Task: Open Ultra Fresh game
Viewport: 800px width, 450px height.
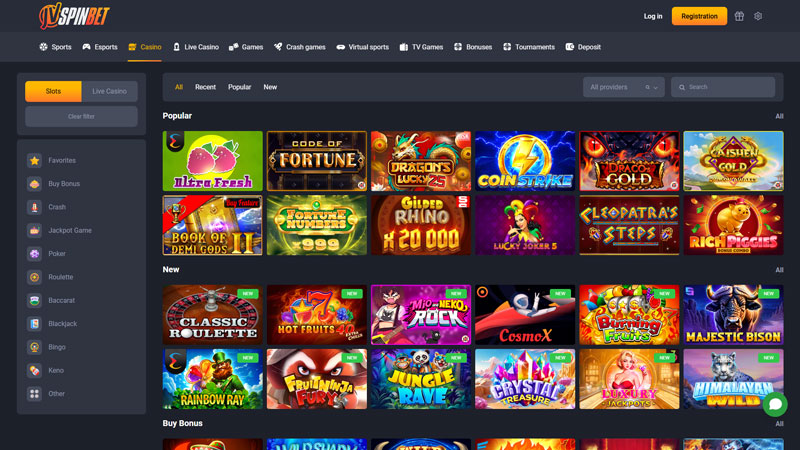Action: click(x=213, y=161)
